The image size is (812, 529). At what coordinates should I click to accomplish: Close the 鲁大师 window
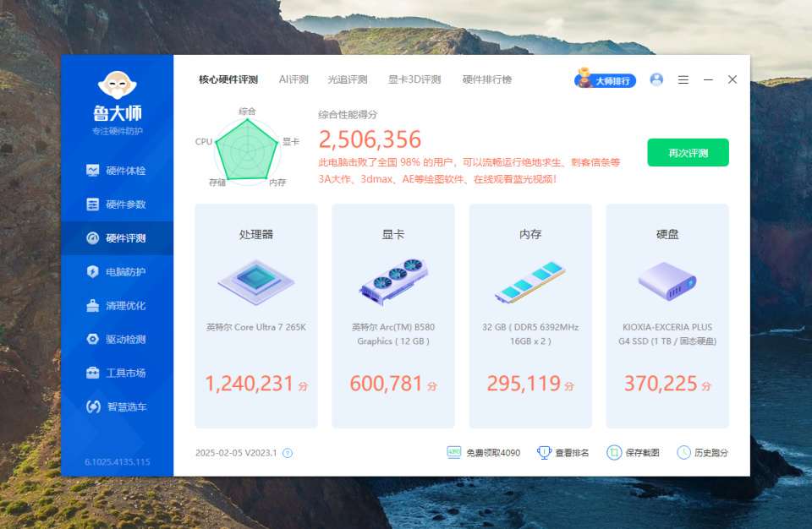732,79
